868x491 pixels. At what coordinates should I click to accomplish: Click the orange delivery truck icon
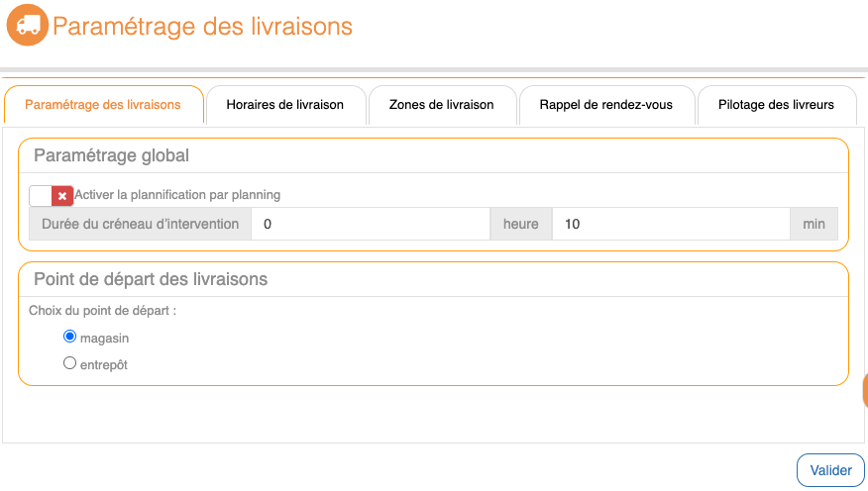pos(28,26)
